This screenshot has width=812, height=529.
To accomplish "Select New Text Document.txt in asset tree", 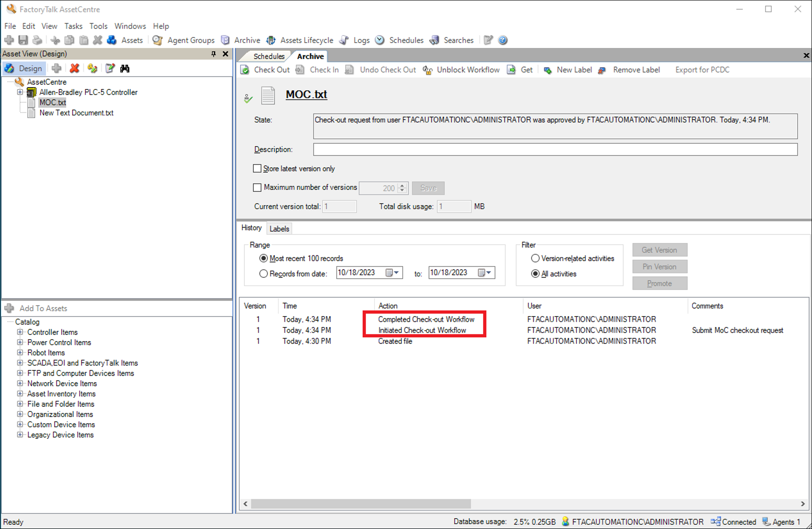I will [x=76, y=113].
